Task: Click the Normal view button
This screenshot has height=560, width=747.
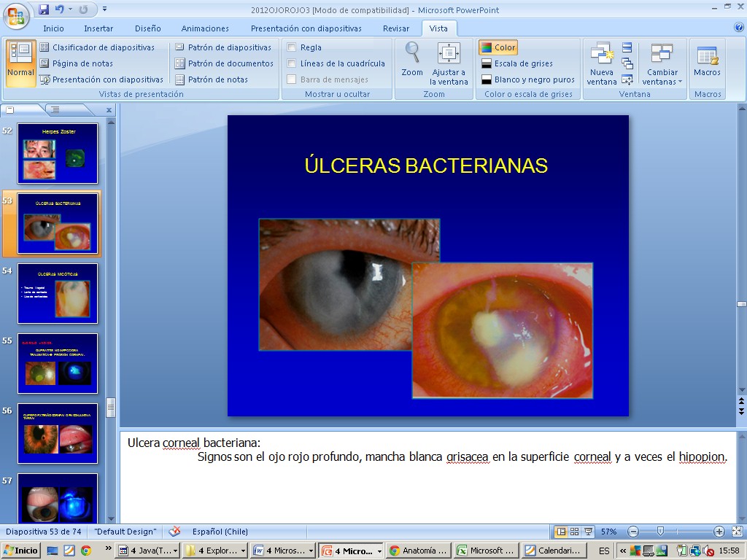Action: click(21, 62)
